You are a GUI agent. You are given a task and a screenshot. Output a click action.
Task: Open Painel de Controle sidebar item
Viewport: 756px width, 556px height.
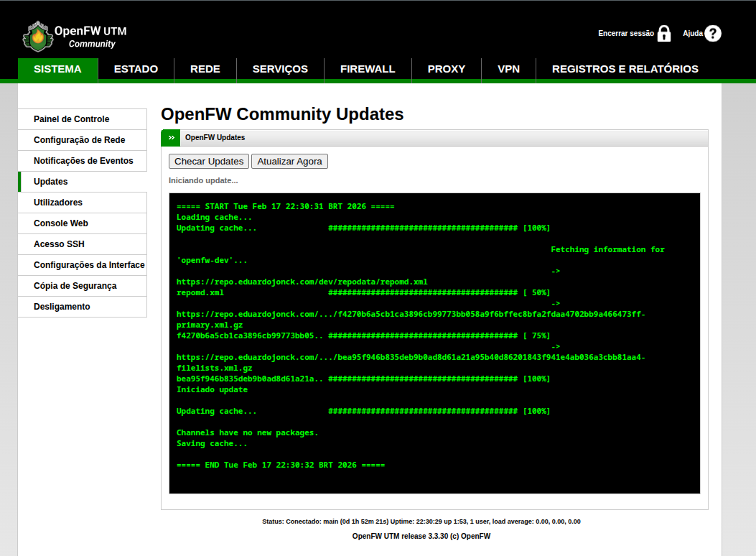(x=72, y=119)
